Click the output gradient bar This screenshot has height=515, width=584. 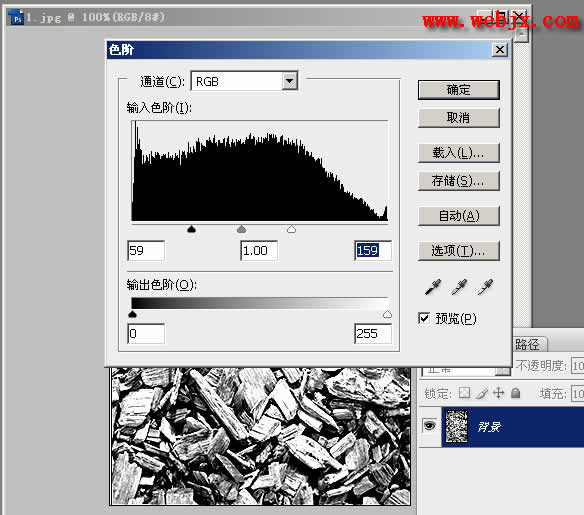pos(260,303)
